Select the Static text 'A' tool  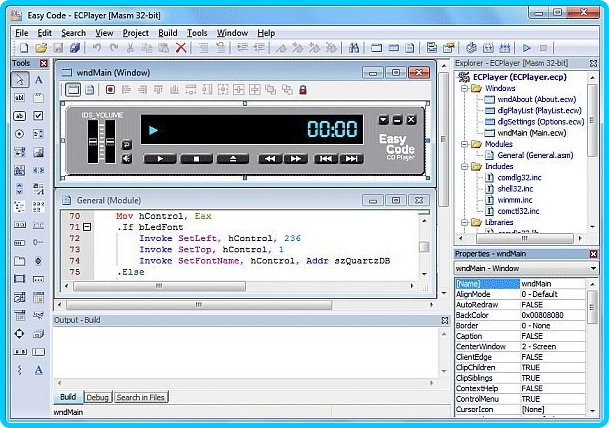click(x=38, y=80)
